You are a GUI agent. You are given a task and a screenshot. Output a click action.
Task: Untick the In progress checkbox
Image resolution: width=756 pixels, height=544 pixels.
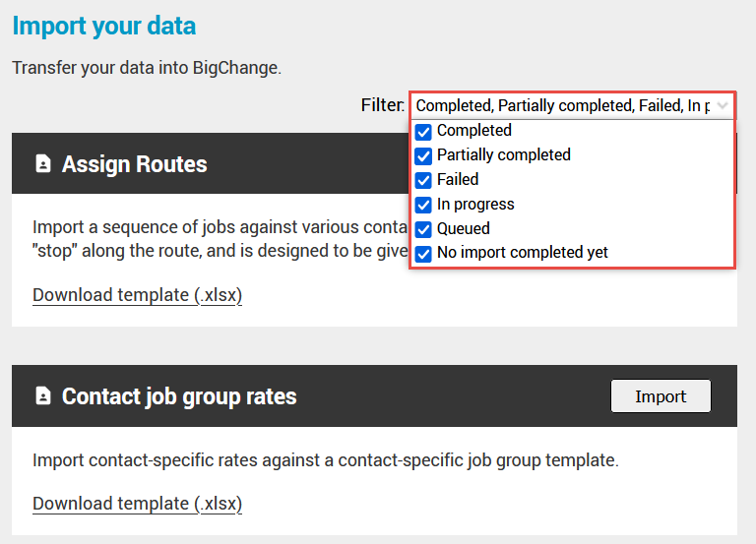pos(423,205)
